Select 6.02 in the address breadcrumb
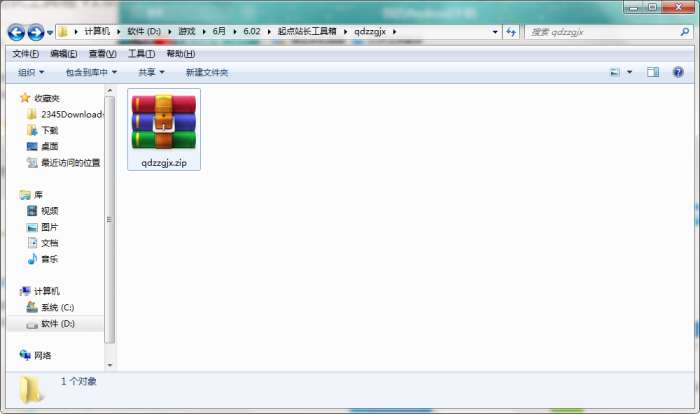The height and width of the screenshot is (414, 700). [251, 31]
